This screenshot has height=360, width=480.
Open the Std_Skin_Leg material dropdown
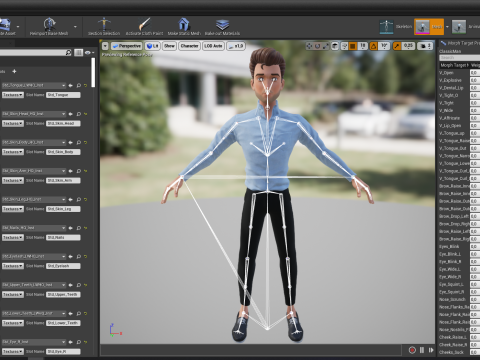tap(34, 199)
